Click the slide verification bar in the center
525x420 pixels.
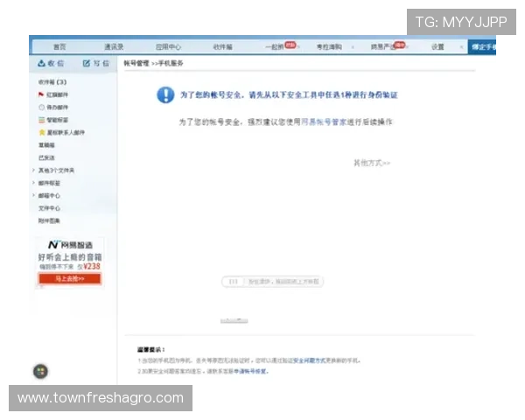272,282
